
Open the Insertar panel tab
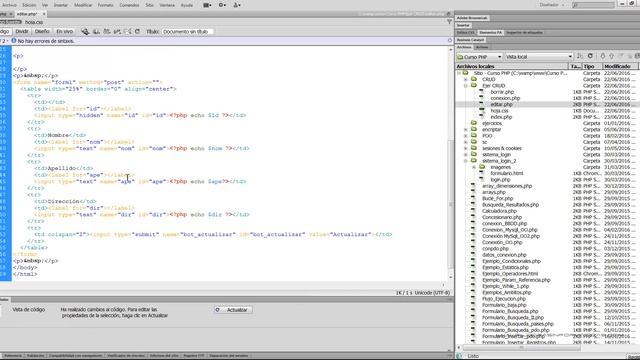point(463,25)
